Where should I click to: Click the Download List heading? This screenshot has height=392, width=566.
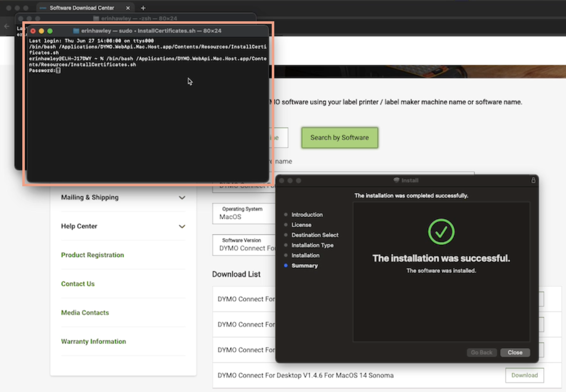tap(236, 274)
